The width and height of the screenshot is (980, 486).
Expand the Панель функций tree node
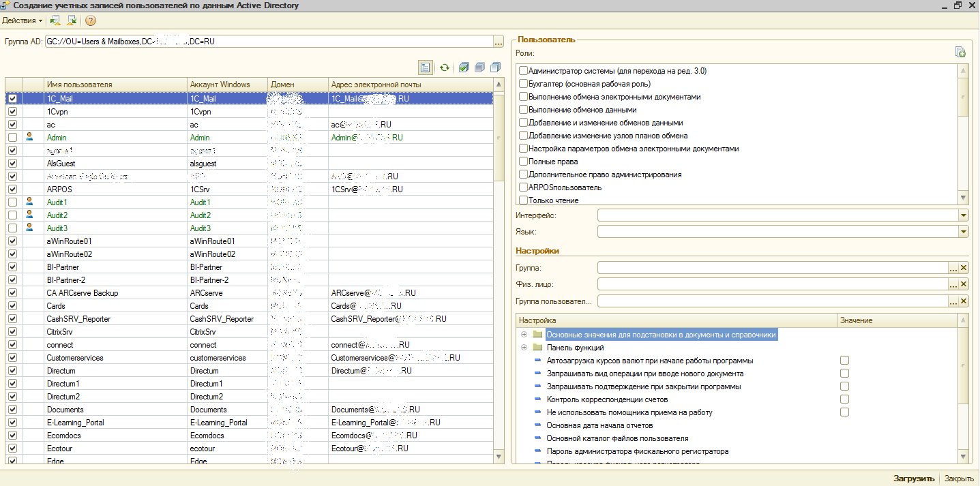524,348
